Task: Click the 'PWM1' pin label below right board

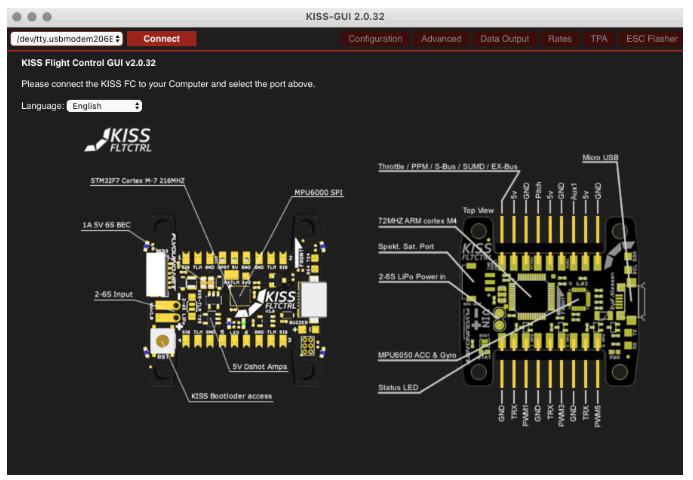Action: (x=525, y=415)
